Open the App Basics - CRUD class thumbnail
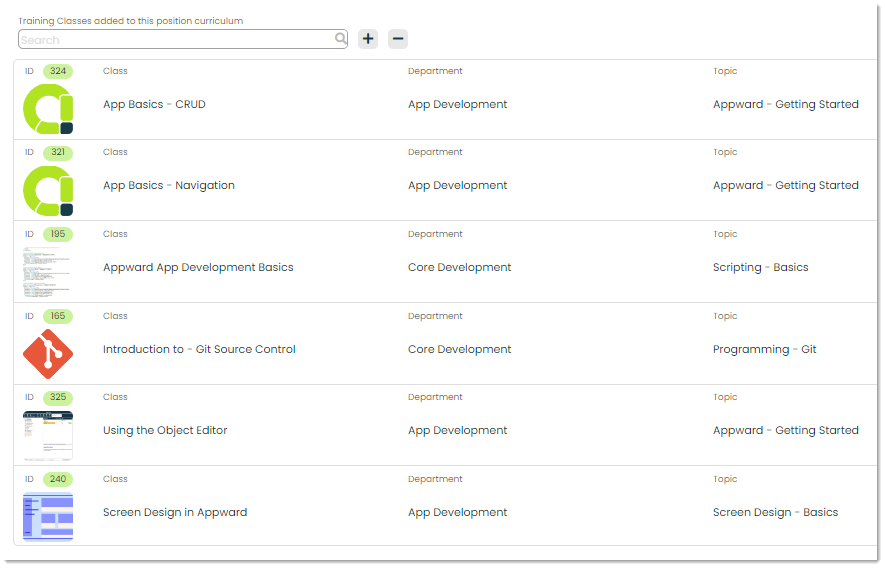 (x=48, y=109)
